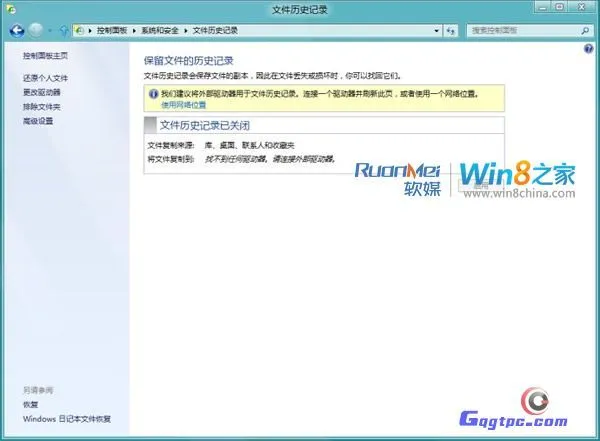Open Windows 日记本文件恢复 link
The image size is (600, 441).
coord(67,419)
